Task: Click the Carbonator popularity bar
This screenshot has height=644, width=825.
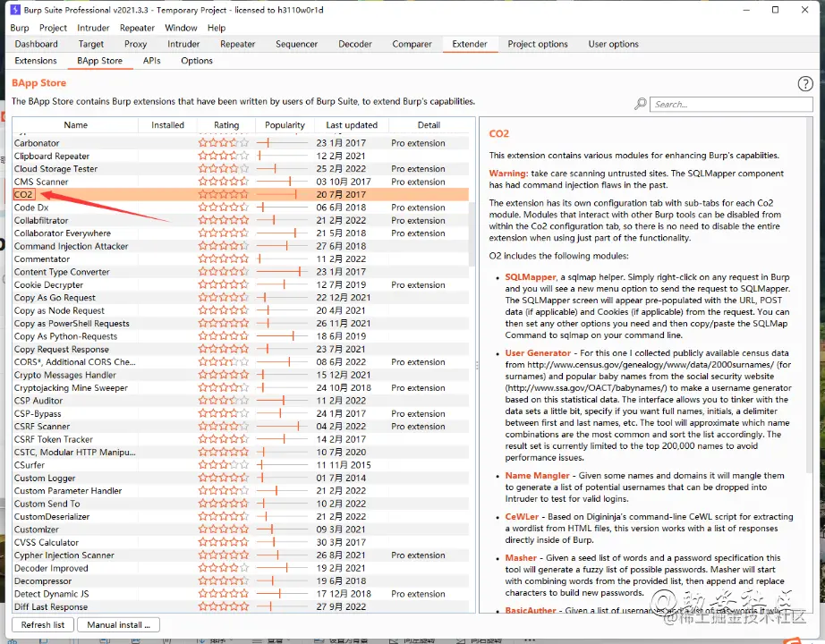Action: 283,143
